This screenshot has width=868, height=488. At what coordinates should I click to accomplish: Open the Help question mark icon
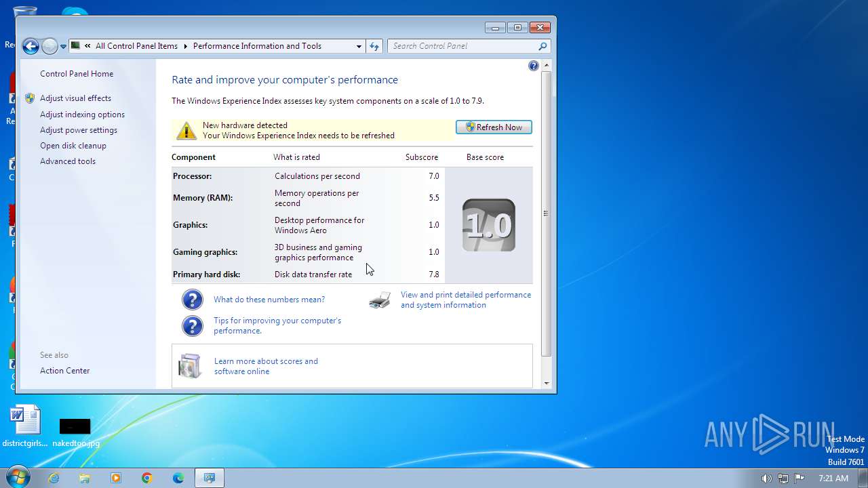click(534, 66)
